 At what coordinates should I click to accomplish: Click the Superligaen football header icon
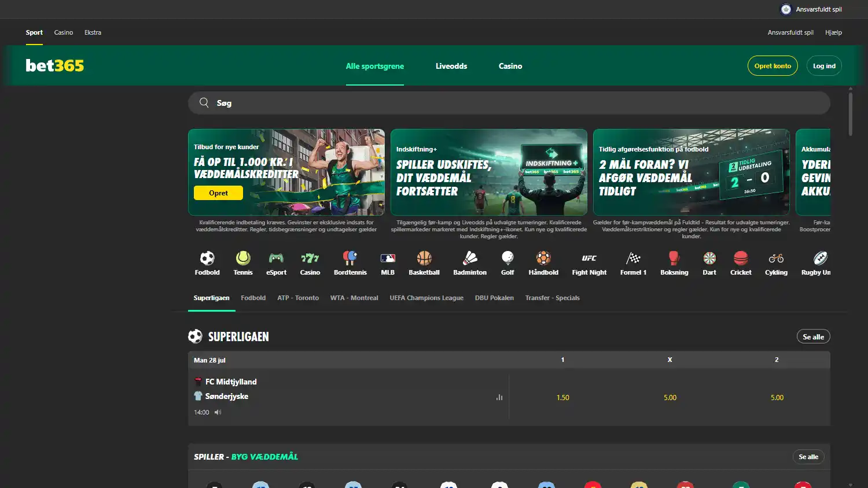196,337
